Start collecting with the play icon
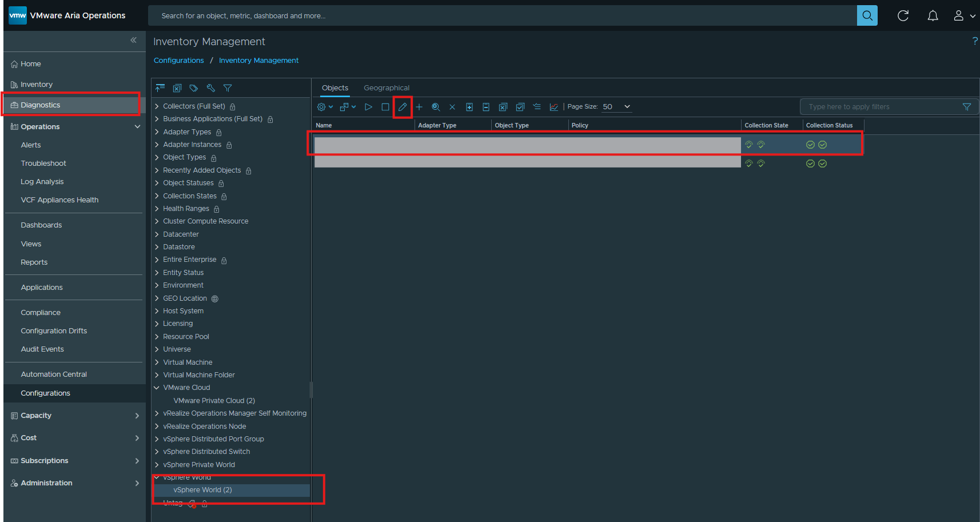 pyautogui.click(x=368, y=107)
